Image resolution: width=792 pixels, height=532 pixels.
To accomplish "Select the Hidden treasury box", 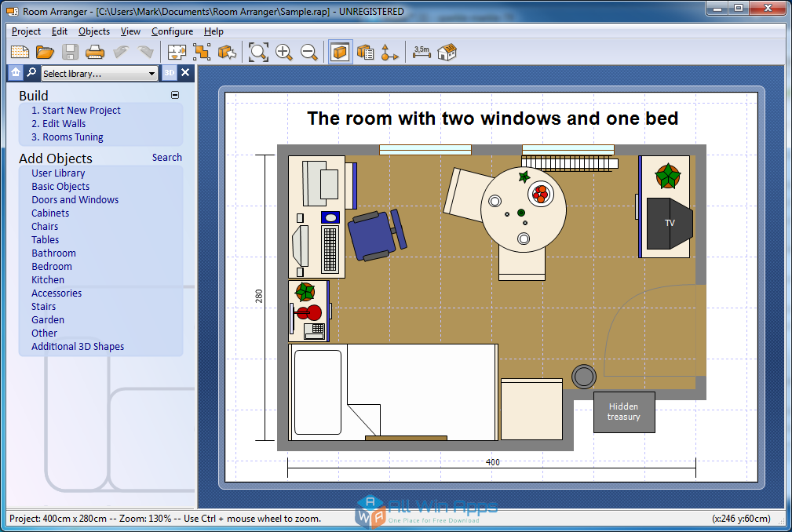I will coord(624,412).
